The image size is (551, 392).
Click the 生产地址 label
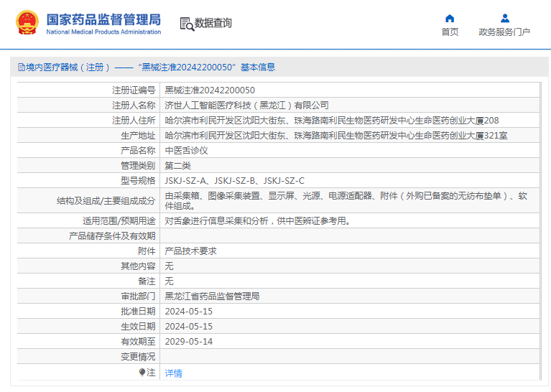(138, 136)
